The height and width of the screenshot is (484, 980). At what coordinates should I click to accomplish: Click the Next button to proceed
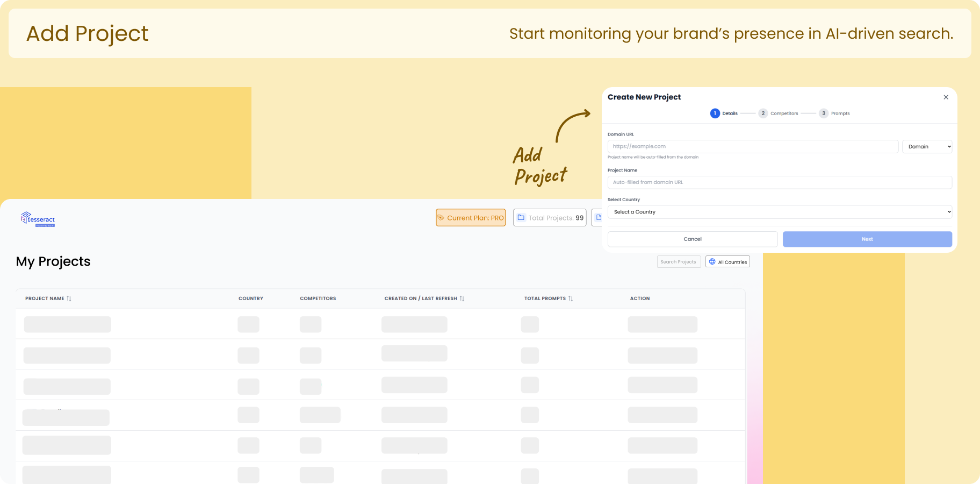[867, 239]
